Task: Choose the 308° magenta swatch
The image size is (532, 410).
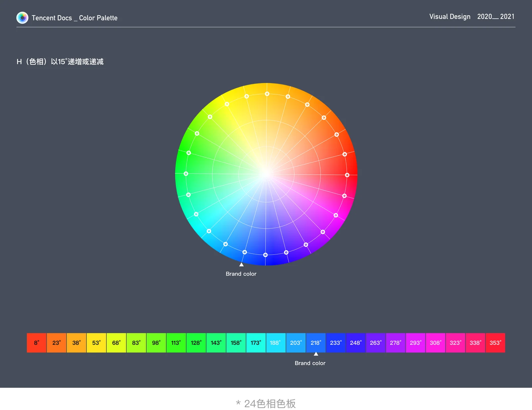Action: [x=436, y=343]
